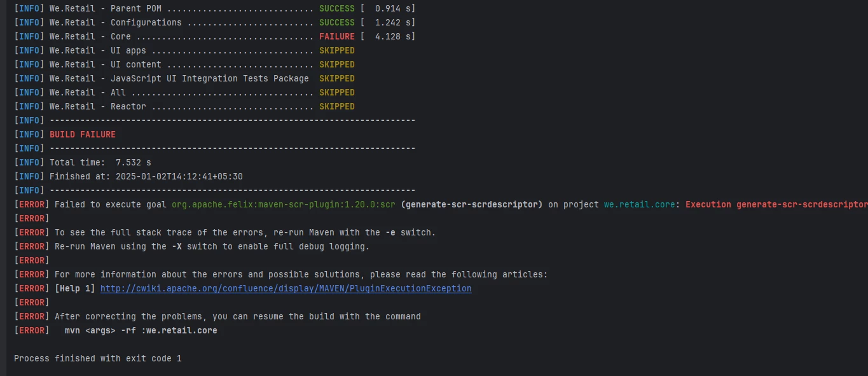Viewport: 868px width, 376px height.
Task: Click the 'We.Retail - Reactor' SKIPPED line
Action: 184,106
